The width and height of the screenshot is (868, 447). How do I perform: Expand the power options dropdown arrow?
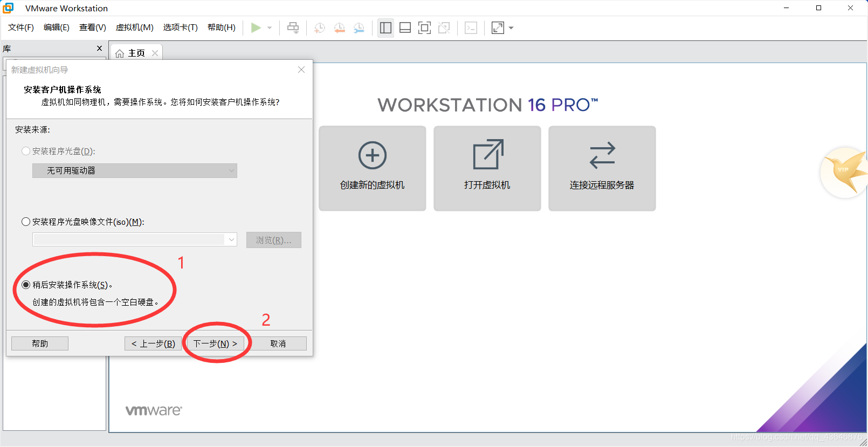[270, 28]
